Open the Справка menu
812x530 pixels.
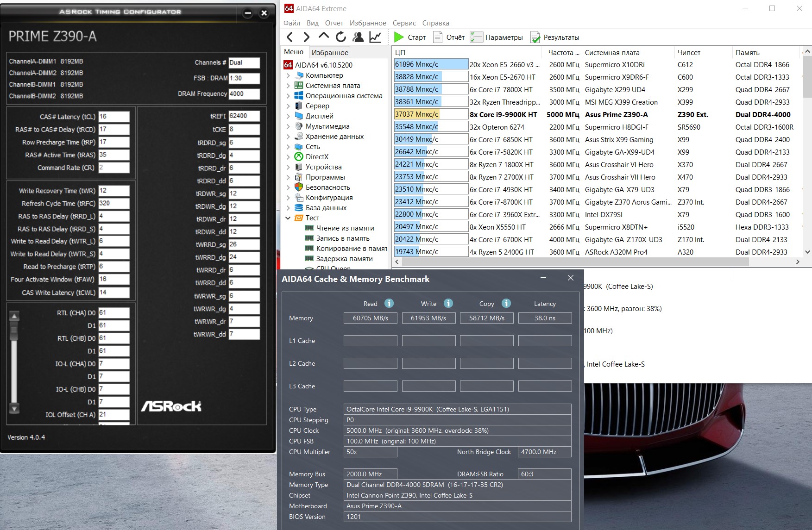(x=436, y=23)
